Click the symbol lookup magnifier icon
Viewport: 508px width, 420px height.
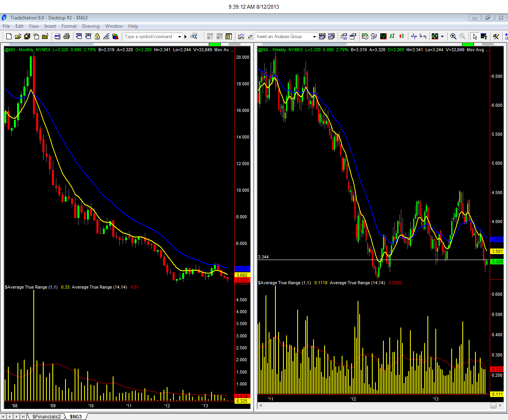194,36
